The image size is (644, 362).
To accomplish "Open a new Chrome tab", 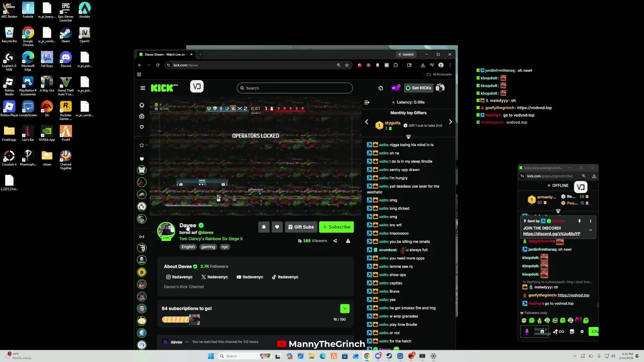I will [x=200, y=54].
